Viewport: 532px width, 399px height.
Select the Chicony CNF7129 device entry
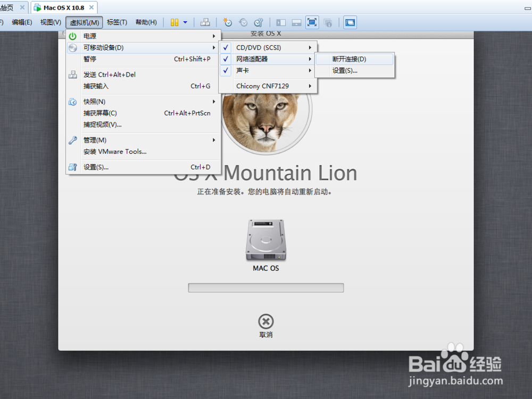coord(268,86)
